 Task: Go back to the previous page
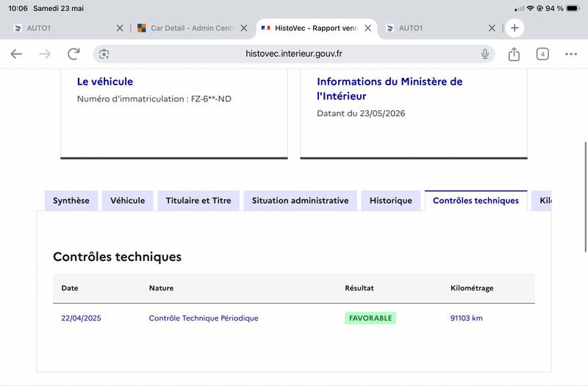16,54
